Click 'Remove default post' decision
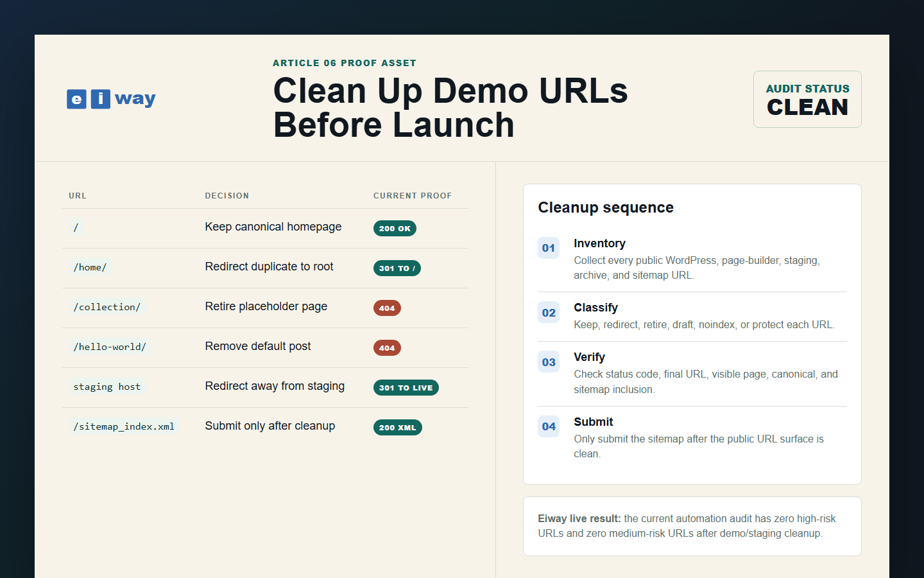 pos(258,346)
